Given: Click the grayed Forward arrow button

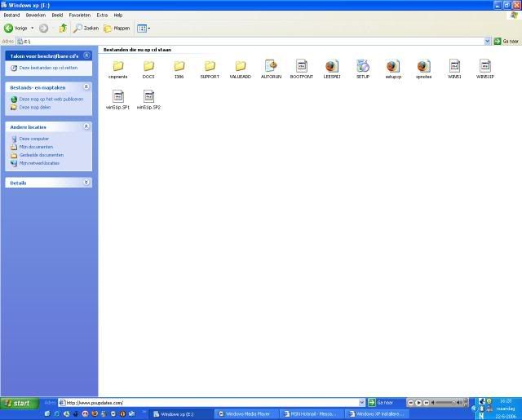Looking at the screenshot, I should 43,29.
